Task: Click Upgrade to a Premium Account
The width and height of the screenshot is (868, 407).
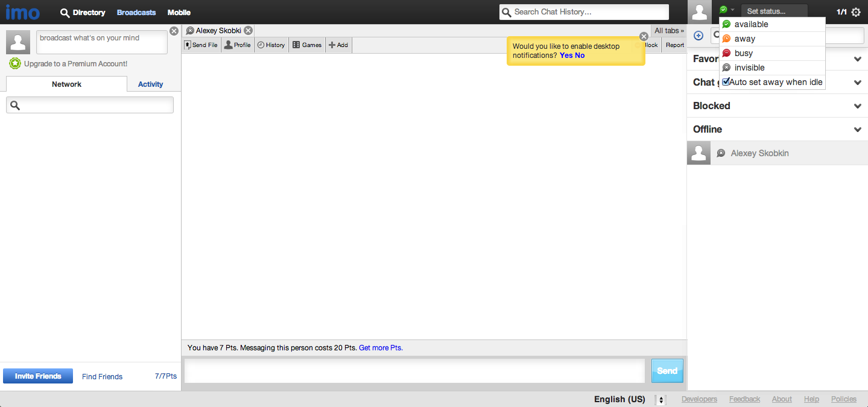Action: click(75, 64)
